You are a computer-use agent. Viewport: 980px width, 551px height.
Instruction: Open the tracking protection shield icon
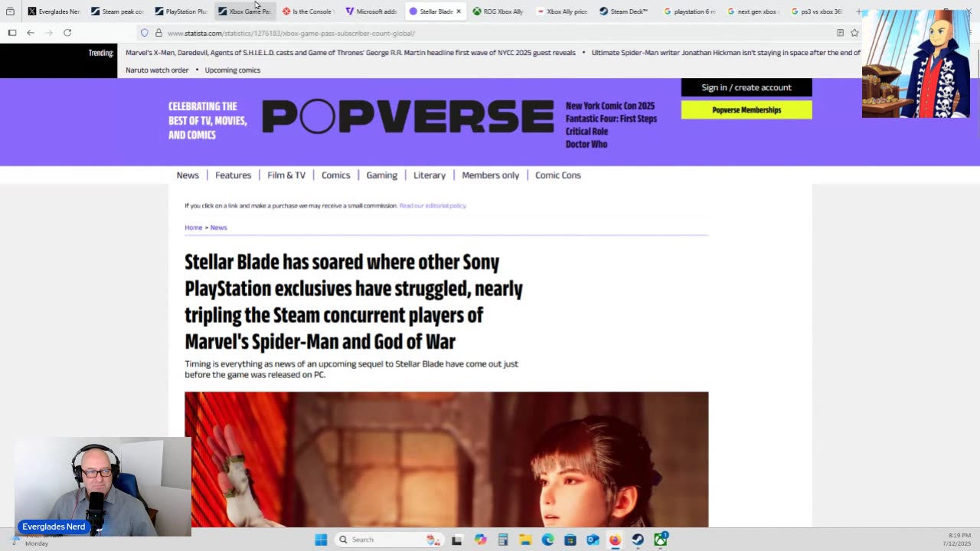144,33
